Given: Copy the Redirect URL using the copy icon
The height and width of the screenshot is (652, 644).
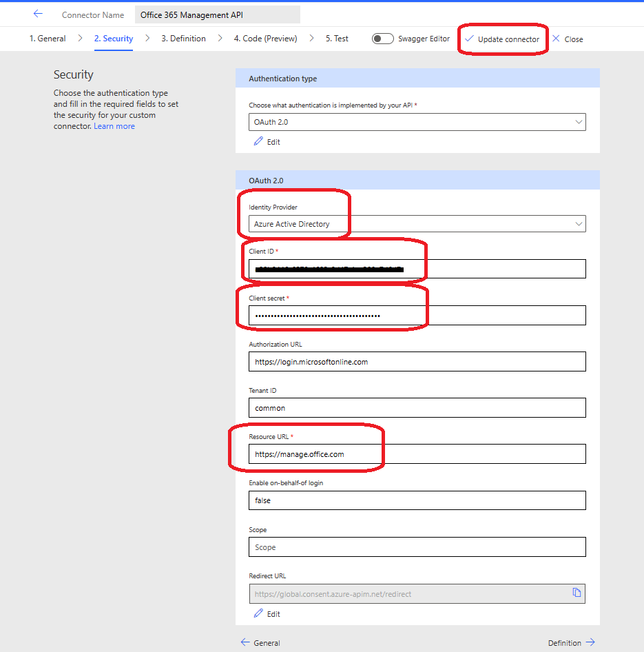Looking at the screenshot, I should pyautogui.click(x=577, y=593).
